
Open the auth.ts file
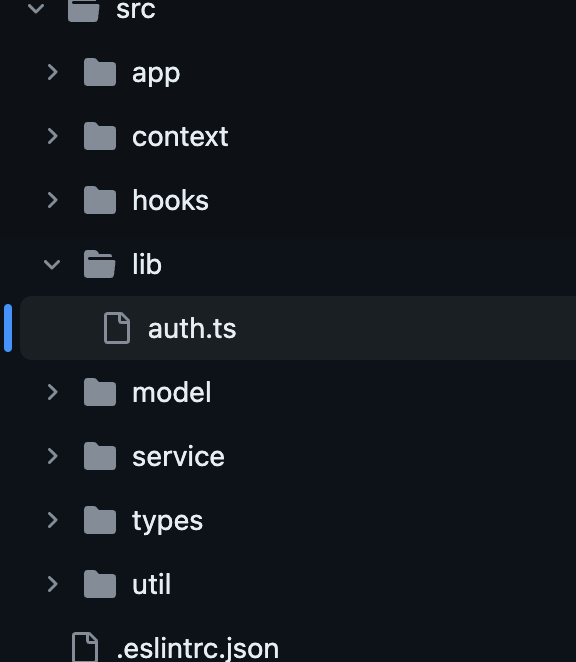point(298,328)
